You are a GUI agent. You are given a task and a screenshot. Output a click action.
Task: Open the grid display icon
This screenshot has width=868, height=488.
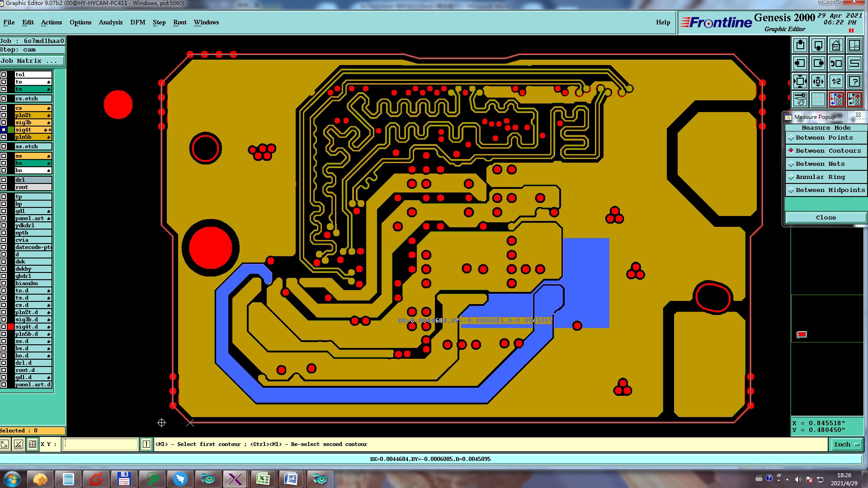(x=818, y=99)
